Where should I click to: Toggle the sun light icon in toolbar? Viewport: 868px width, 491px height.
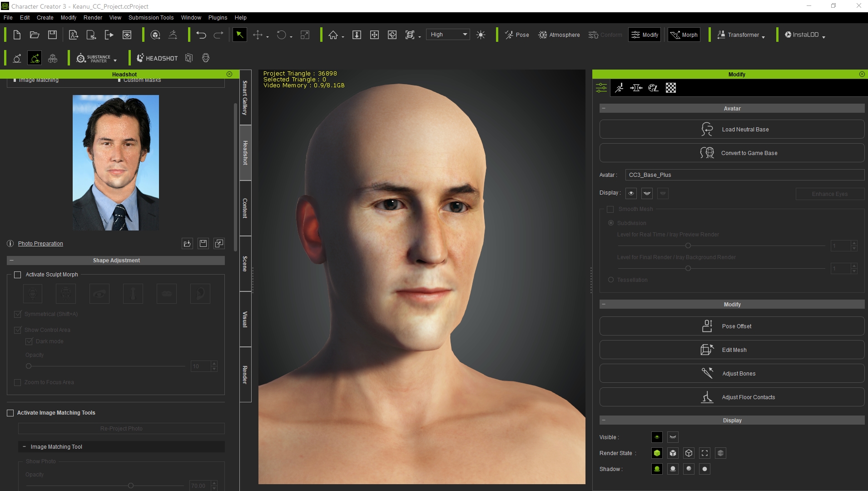tap(481, 35)
